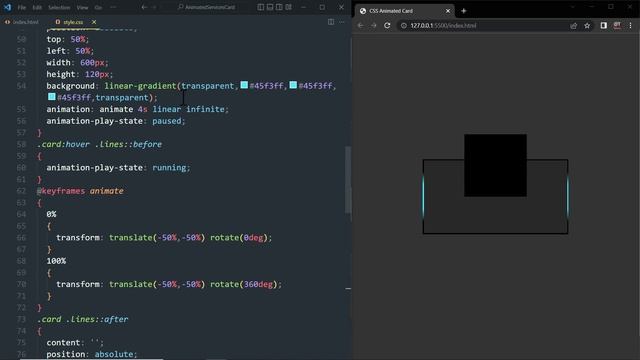Click the AnimatedServicesCard command center search
Viewport: 640px width, 360px height.
click(207, 7)
